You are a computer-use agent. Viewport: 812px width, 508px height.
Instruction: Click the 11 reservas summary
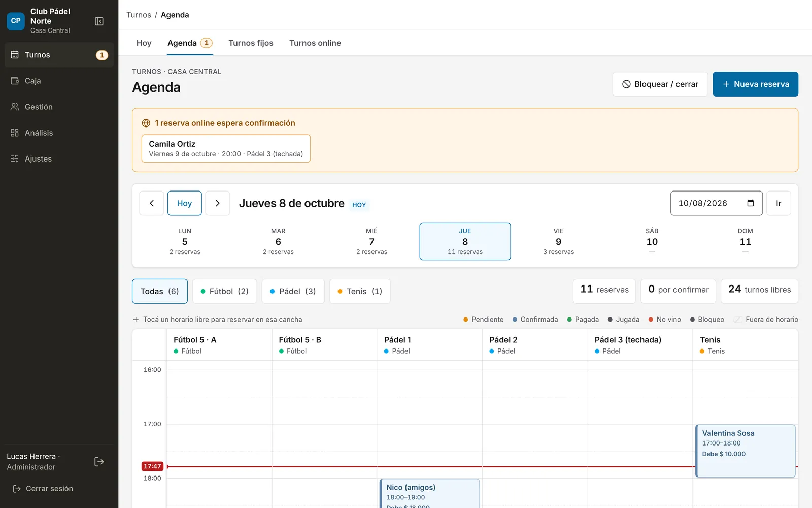coord(604,291)
